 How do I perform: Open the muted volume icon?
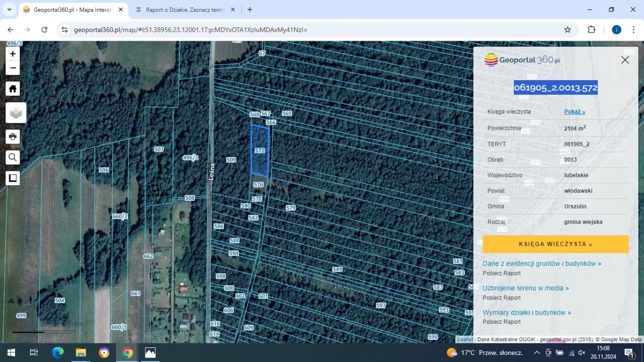(x=582, y=352)
